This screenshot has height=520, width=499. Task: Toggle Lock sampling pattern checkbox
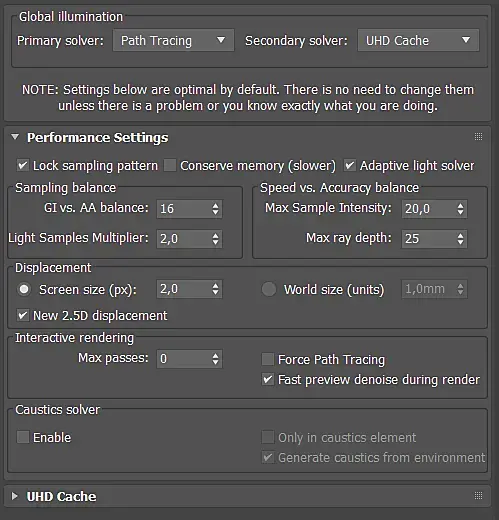pos(23,165)
